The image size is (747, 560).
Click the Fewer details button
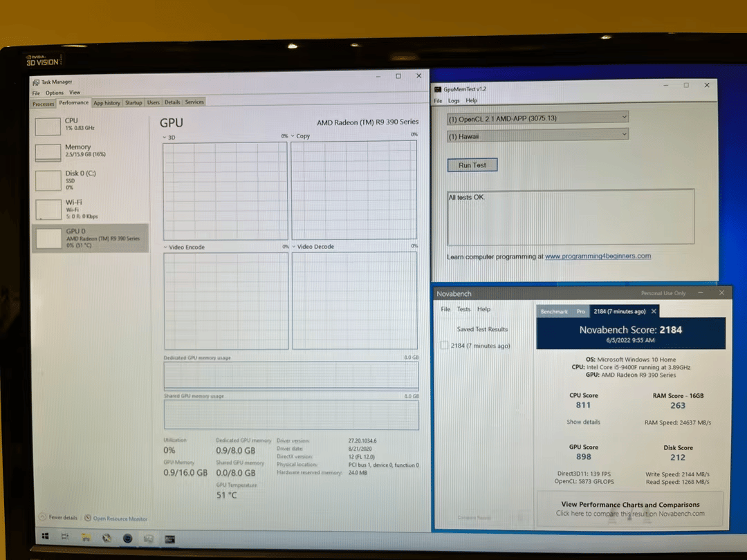(57, 517)
